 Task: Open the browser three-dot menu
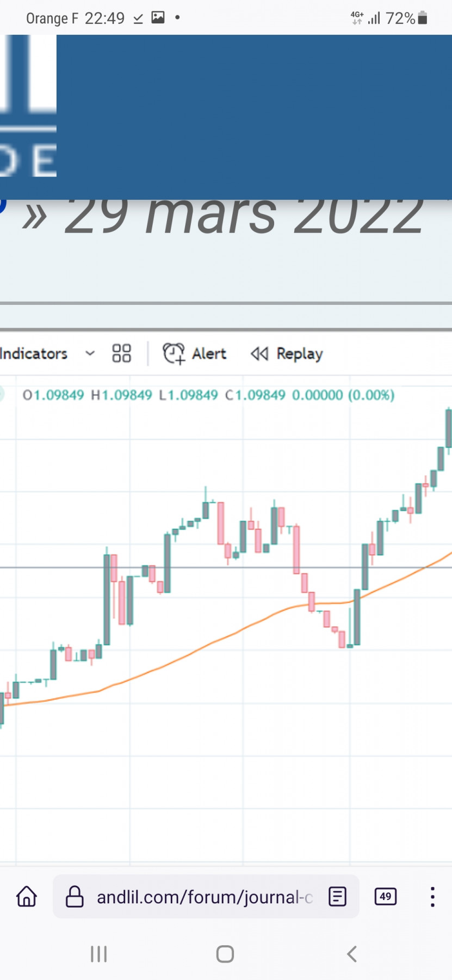[432, 896]
